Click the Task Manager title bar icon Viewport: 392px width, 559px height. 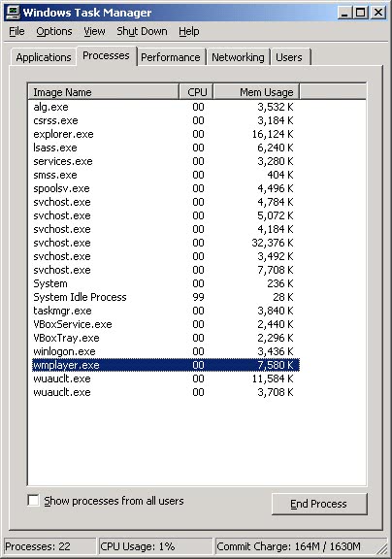(x=14, y=13)
